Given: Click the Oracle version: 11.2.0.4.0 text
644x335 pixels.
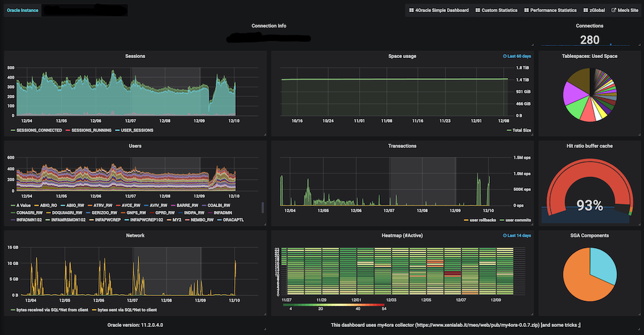Looking at the screenshot, I should click(x=135, y=325).
